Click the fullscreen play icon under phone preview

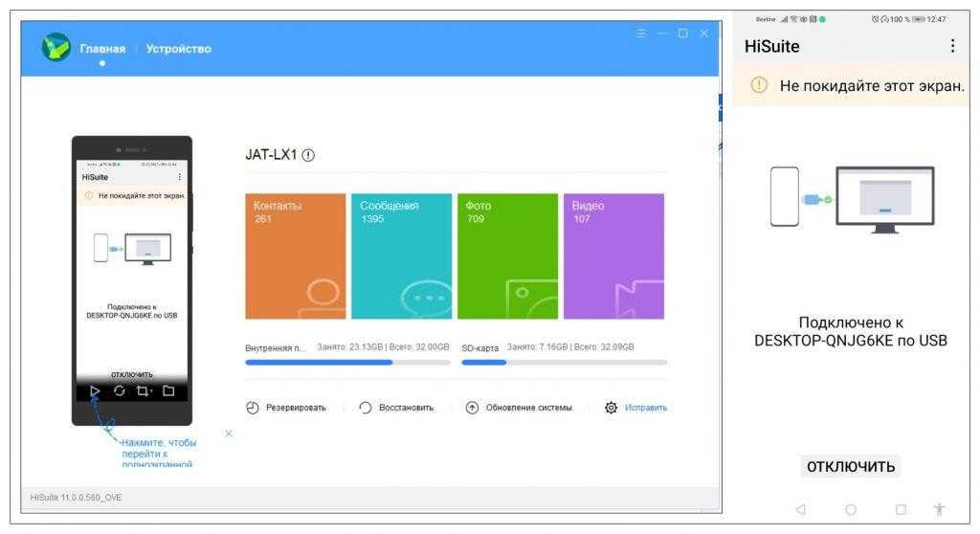[x=95, y=390]
